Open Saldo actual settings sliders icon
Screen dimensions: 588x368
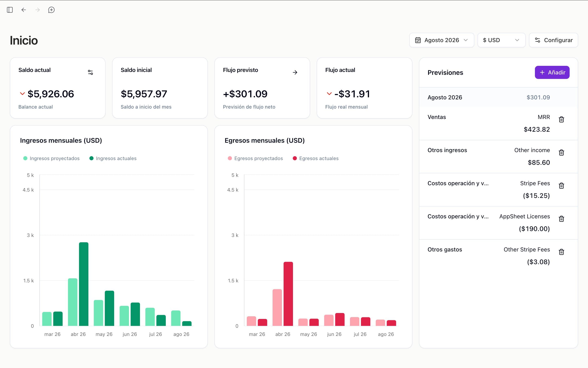(90, 72)
